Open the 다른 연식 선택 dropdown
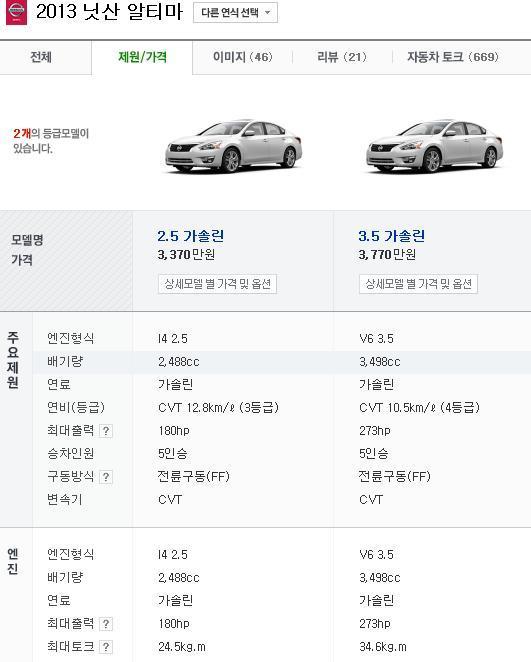 [x=235, y=13]
